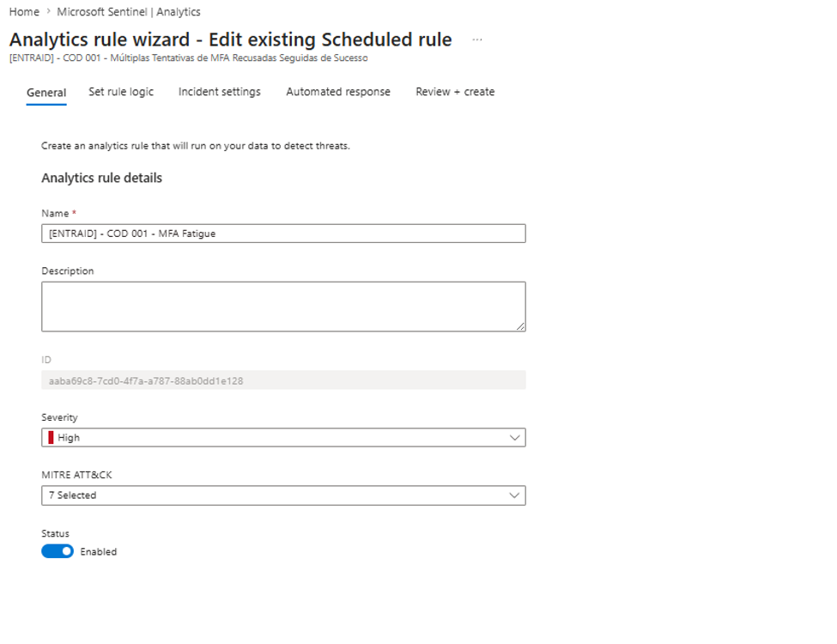837x644 pixels.
Task: Open the ellipsis more options menu
Action: 477,39
